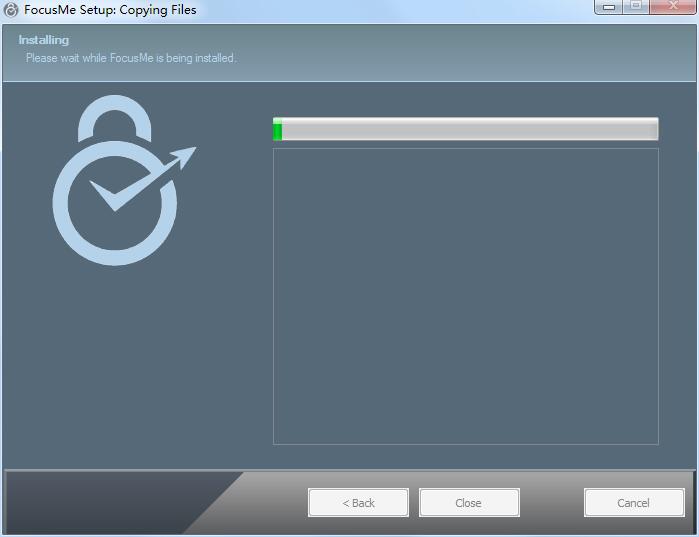Minimize the FocusMe Setup window
This screenshot has height=537, width=699.
tap(609, 7)
